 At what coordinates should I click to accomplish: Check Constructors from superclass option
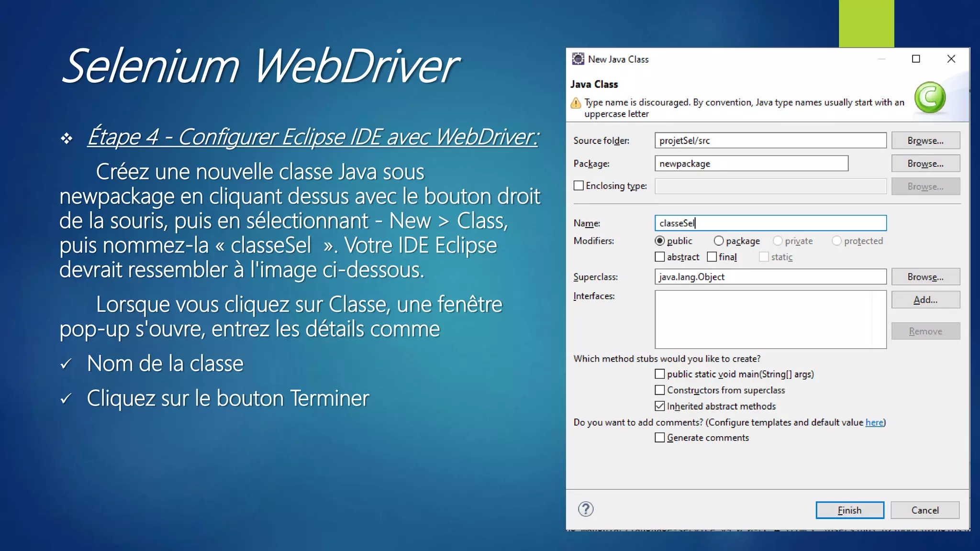[x=660, y=390]
